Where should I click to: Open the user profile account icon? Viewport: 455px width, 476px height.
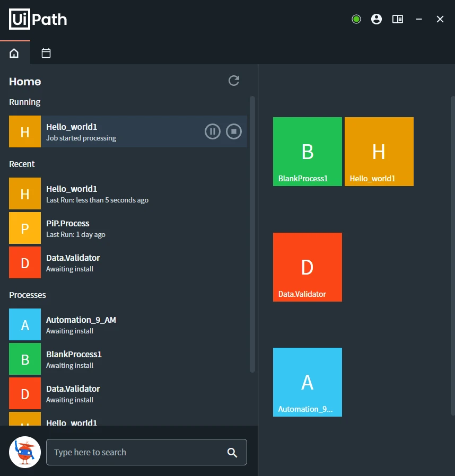pos(377,19)
